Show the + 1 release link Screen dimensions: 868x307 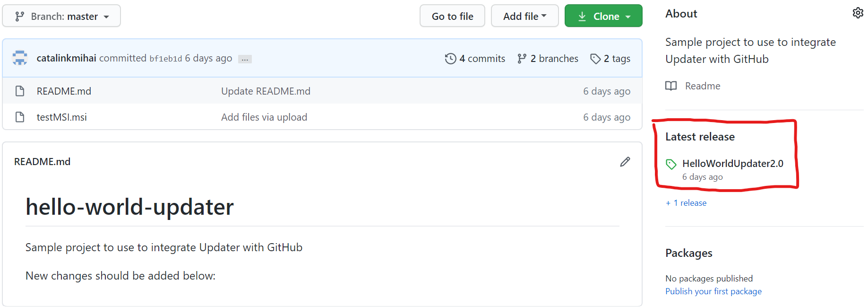click(686, 203)
